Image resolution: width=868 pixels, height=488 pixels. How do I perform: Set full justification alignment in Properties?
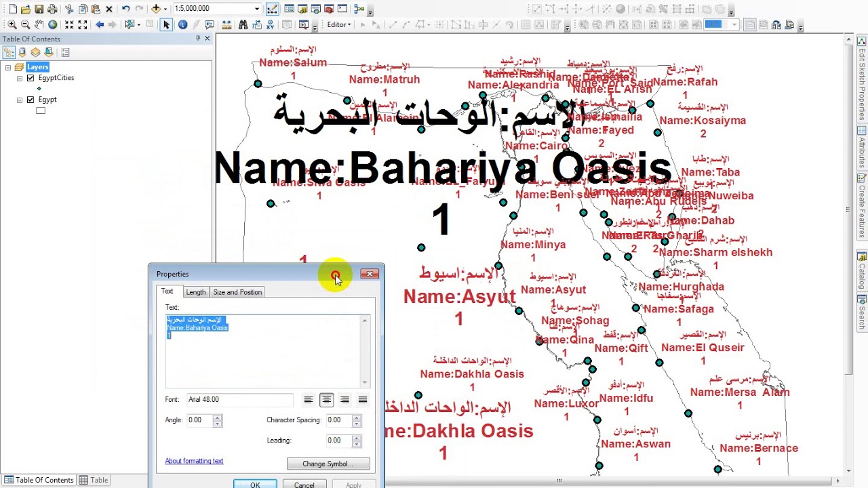click(x=363, y=400)
